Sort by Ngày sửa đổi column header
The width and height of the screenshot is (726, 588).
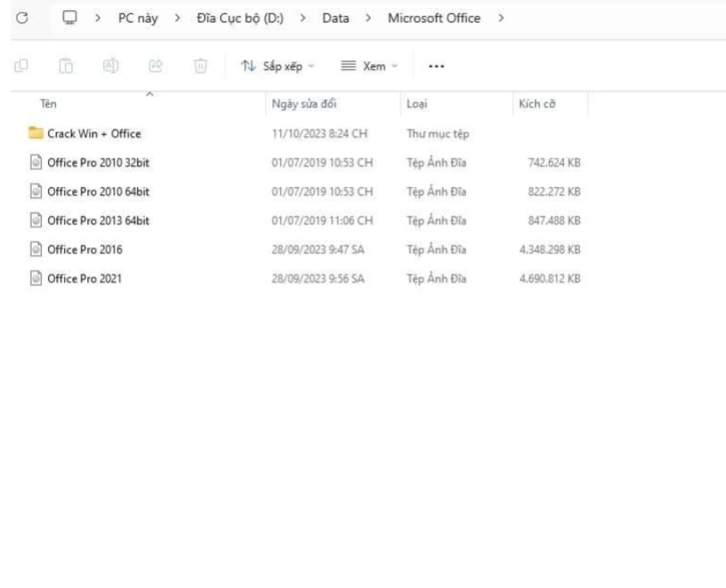tap(304, 104)
